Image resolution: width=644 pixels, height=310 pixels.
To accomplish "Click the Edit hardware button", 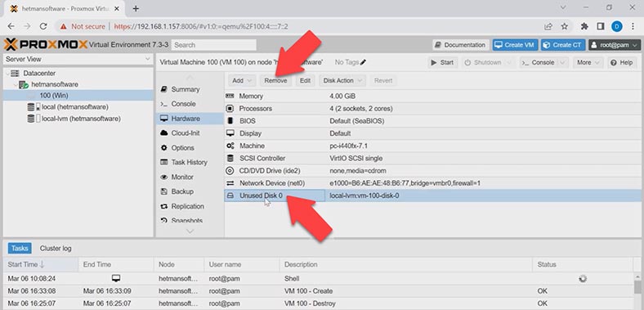I will 305,81.
